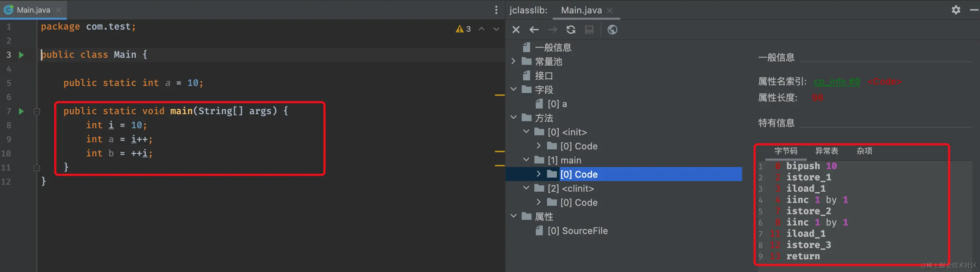Collapse the 属性 tree node
This screenshot has height=272, width=980.
click(513, 216)
